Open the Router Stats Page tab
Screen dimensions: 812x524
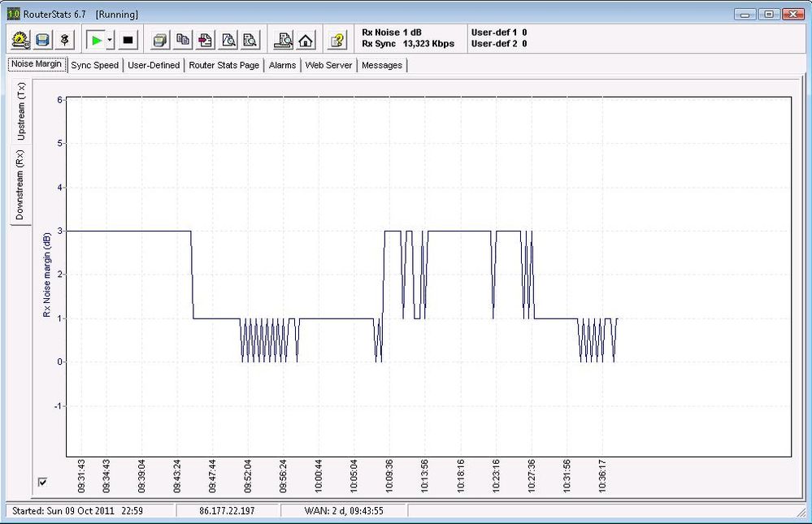point(224,65)
